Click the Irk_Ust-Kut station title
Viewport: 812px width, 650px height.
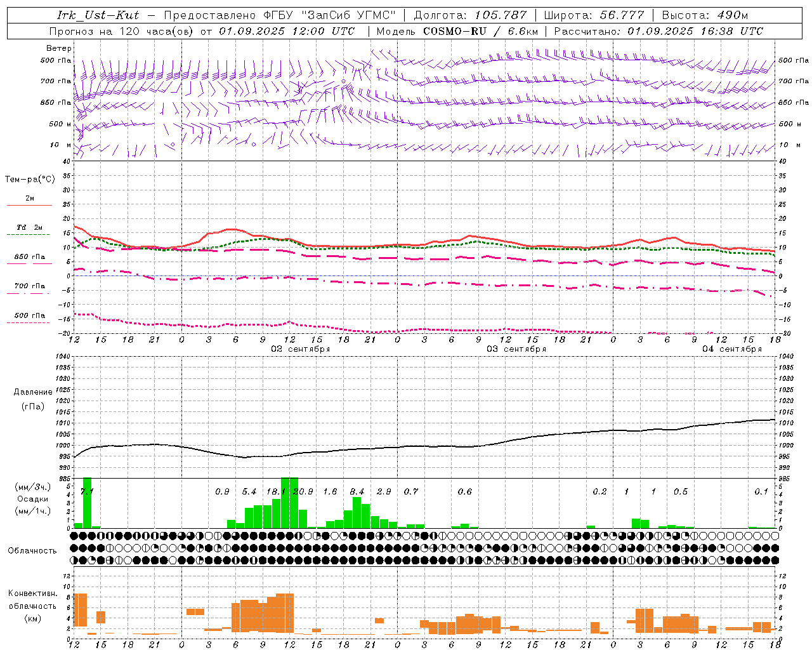[98, 15]
